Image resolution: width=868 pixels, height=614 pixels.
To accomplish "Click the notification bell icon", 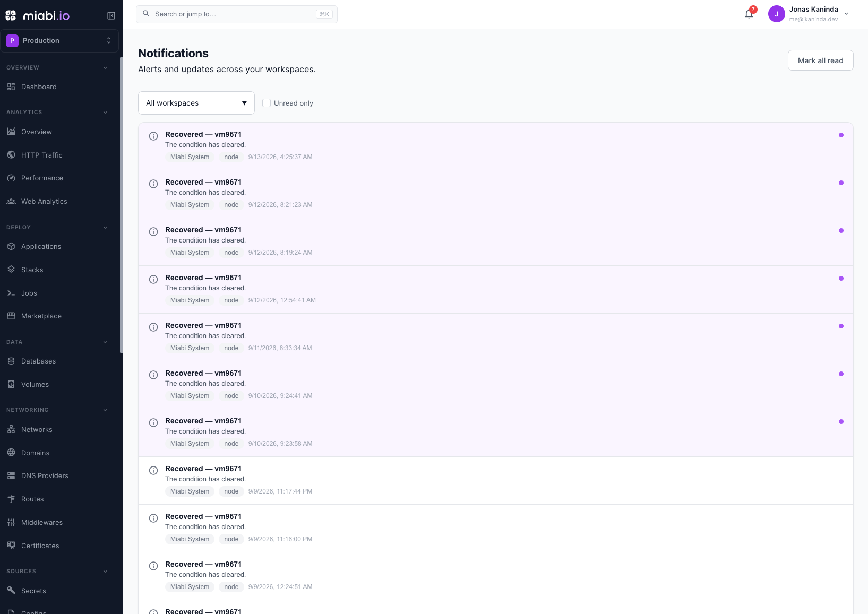I will (749, 14).
